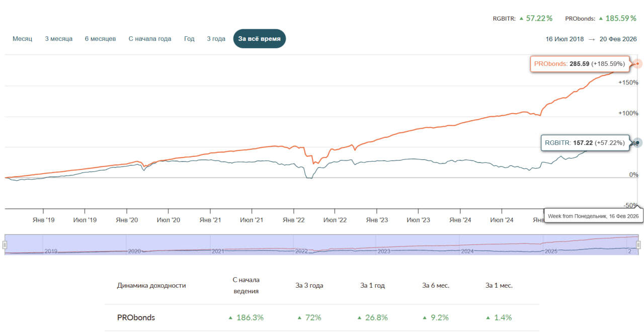Click the RGBITR label in the header
This screenshot has width=644, height=333.
pyautogui.click(x=504, y=19)
